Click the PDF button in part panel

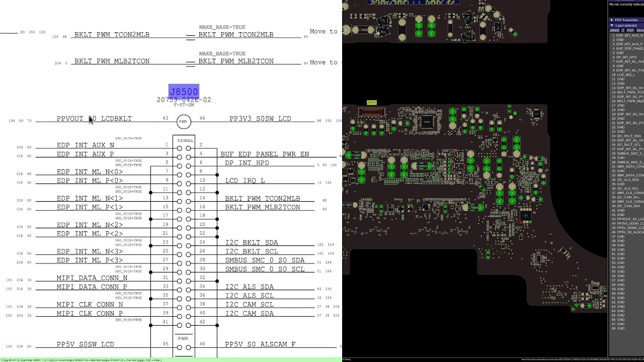[x=630, y=31]
